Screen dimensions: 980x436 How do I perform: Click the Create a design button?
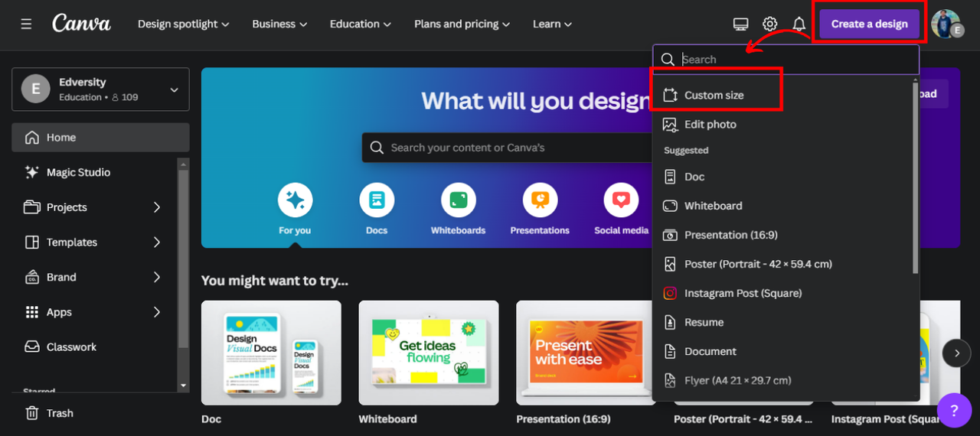pos(870,24)
